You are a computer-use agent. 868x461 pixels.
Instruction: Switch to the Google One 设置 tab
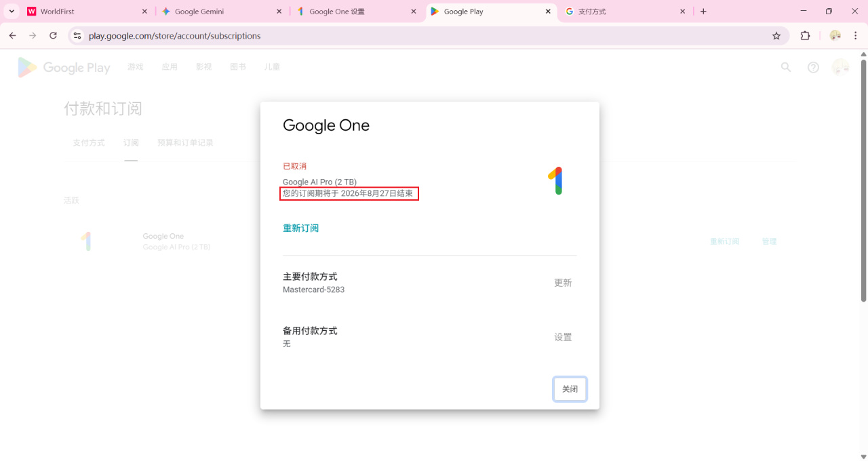click(x=356, y=12)
